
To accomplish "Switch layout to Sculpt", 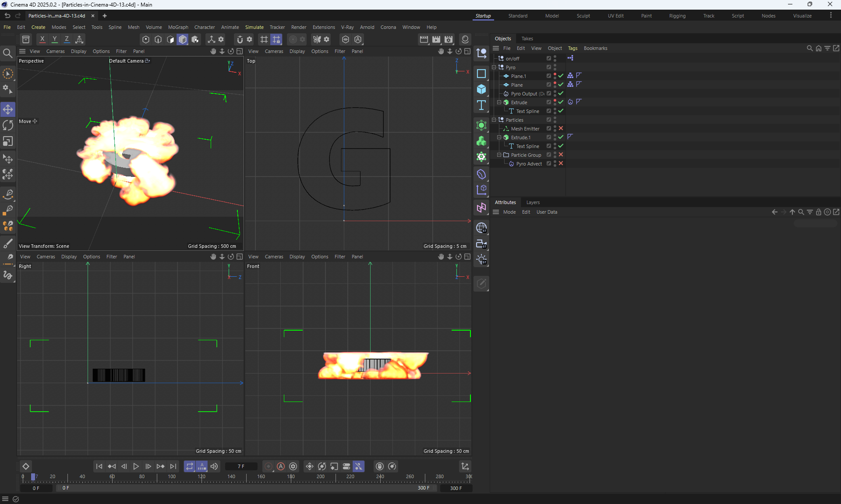I will 583,16.
